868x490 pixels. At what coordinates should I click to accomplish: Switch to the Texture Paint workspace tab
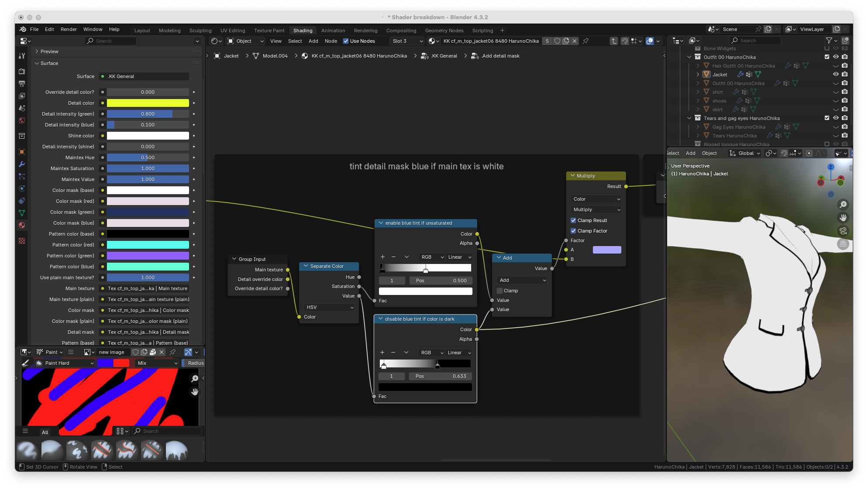(269, 31)
